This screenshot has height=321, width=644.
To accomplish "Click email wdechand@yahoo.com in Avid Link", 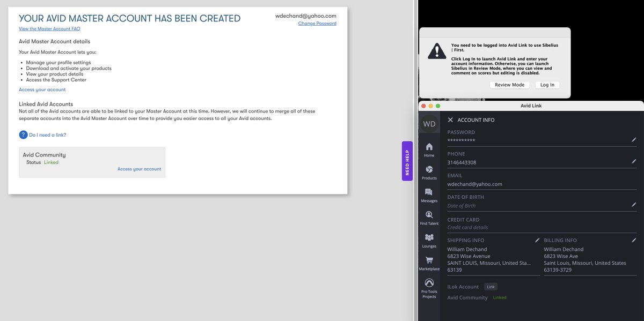I will point(475,184).
